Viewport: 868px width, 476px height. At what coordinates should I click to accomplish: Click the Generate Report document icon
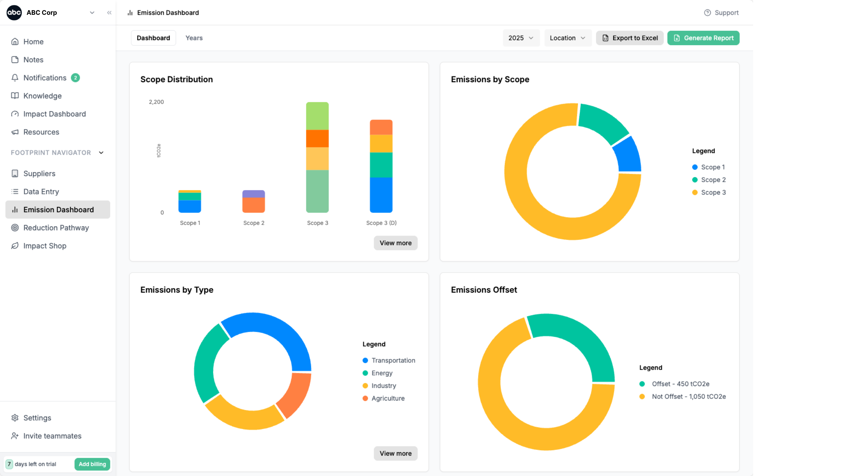(677, 38)
